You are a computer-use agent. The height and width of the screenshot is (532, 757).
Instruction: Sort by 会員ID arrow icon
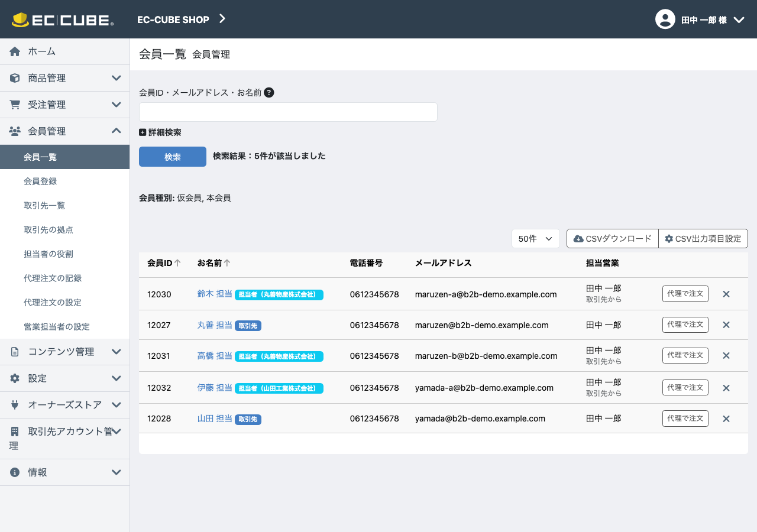[177, 263]
